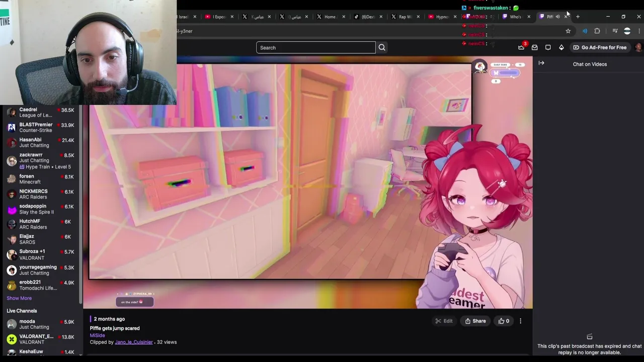This screenshot has height=362, width=644.
Task: Switch to the Hypno YouTube tab
Action: coord(443,17)
